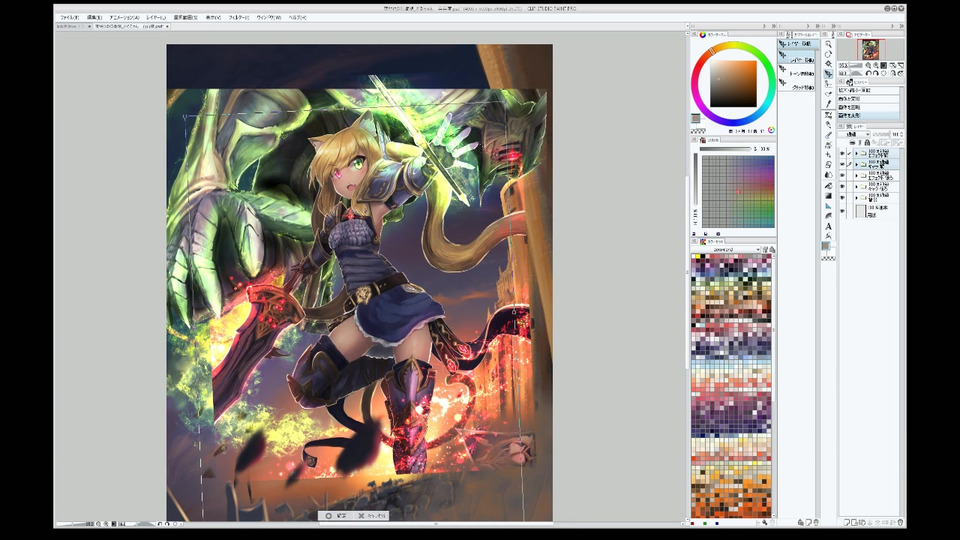This screenshot has height=540, width=960.
Task: Open the Filter menu in the menu bar
Action: [238, 17]
